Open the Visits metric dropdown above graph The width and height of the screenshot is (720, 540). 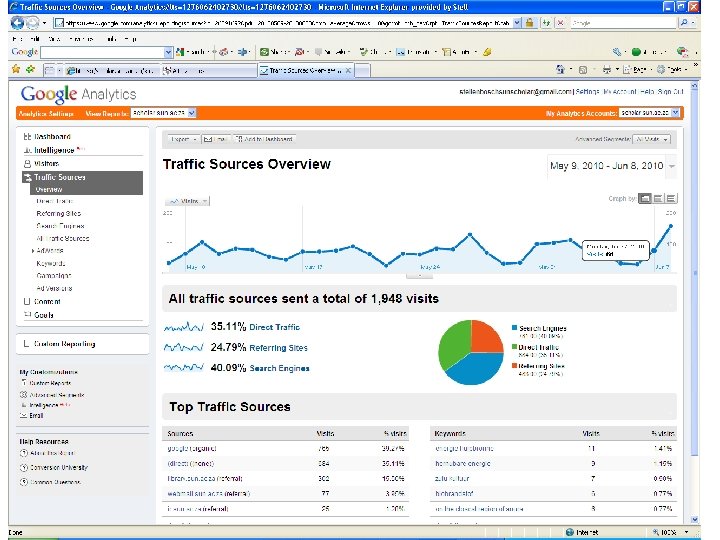187,201
